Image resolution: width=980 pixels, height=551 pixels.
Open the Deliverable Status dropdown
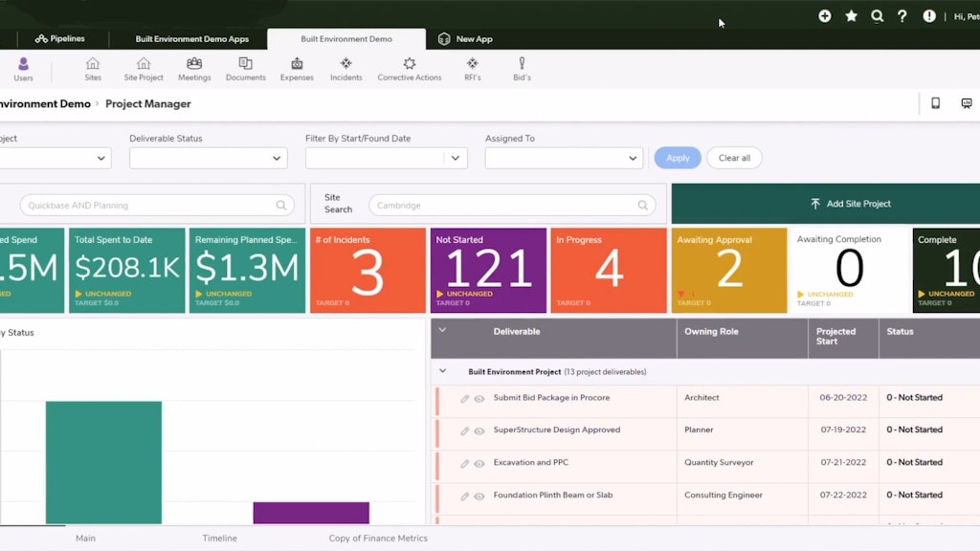208,158
